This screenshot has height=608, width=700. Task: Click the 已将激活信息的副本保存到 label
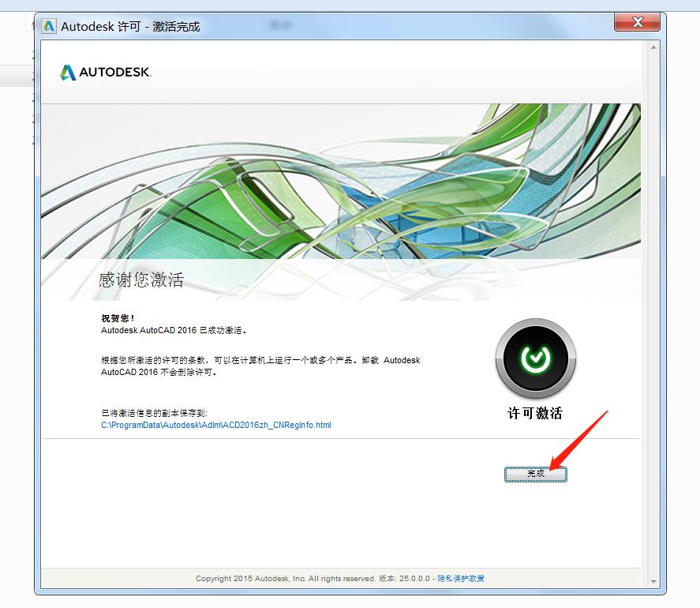[154, 413]
